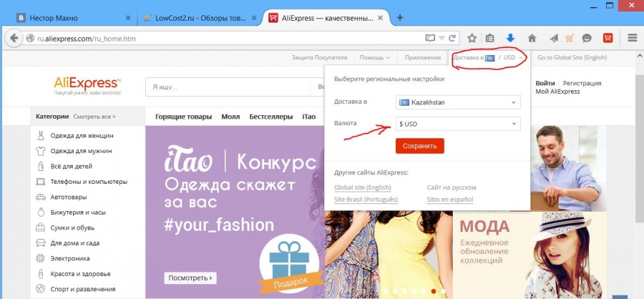Open Global site (English) link in popup
The width and height of the screenshot is (644, 299).
[x=363, y=187]
